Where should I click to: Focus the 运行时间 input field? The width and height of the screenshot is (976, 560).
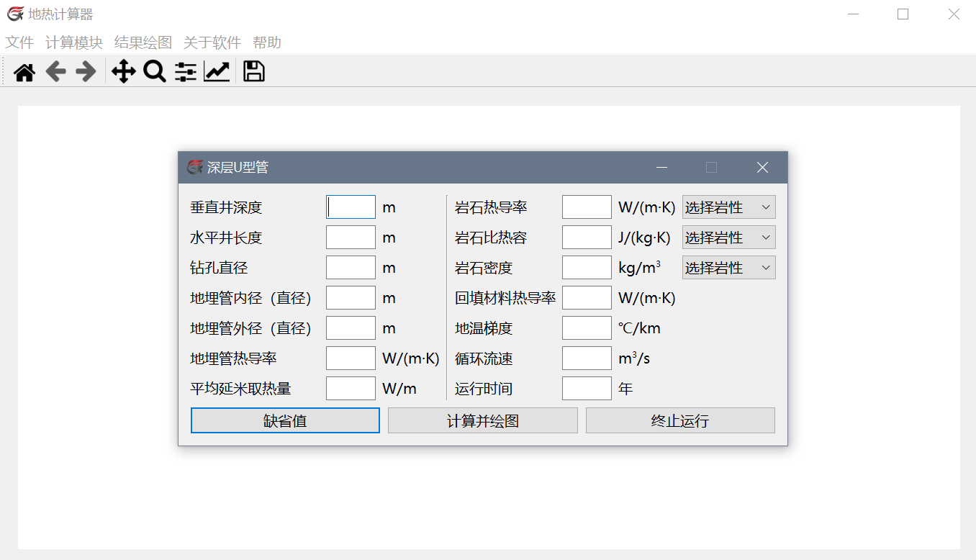click(587, 389)
